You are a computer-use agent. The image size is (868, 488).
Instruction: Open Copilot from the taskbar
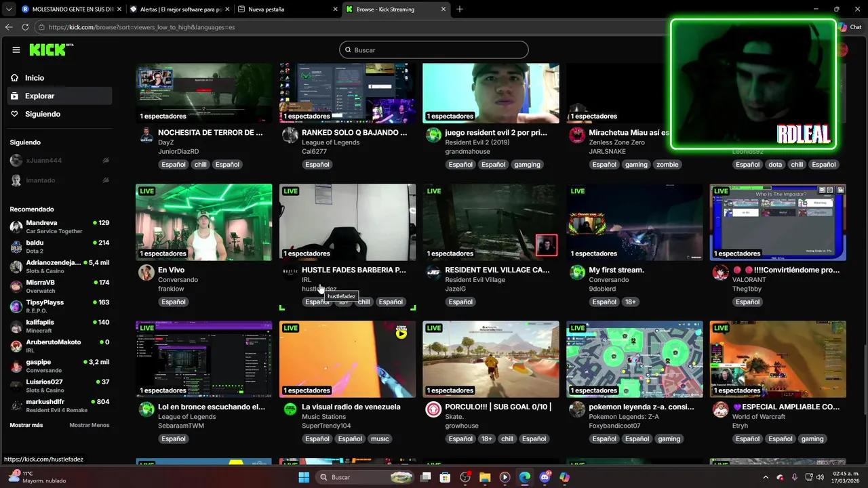pos(564,477)
